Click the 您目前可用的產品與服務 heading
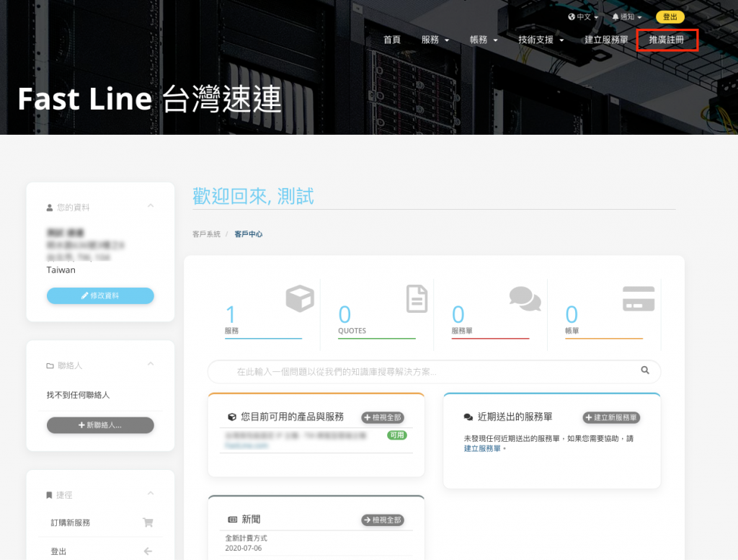Image resolution: width=738 pixels, height=560 pixels. [293, 417]
